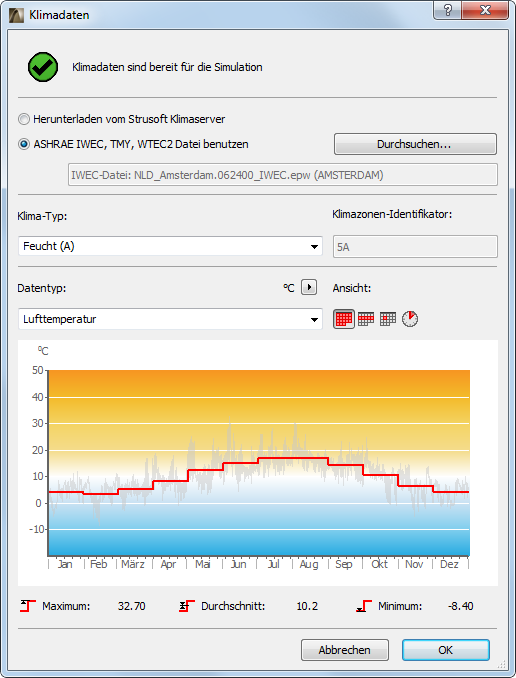Click the Maximum value 32.70

click(x=131, y=606)
